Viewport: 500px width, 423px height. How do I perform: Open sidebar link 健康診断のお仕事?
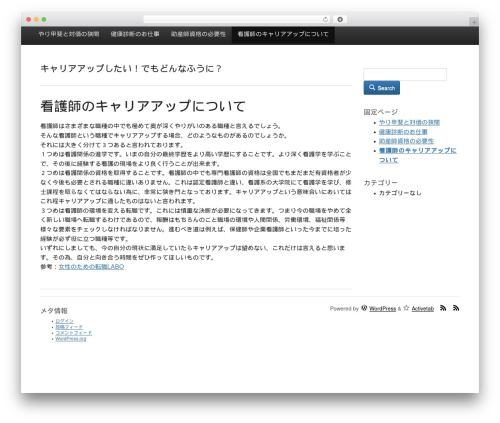coord(403,132)
